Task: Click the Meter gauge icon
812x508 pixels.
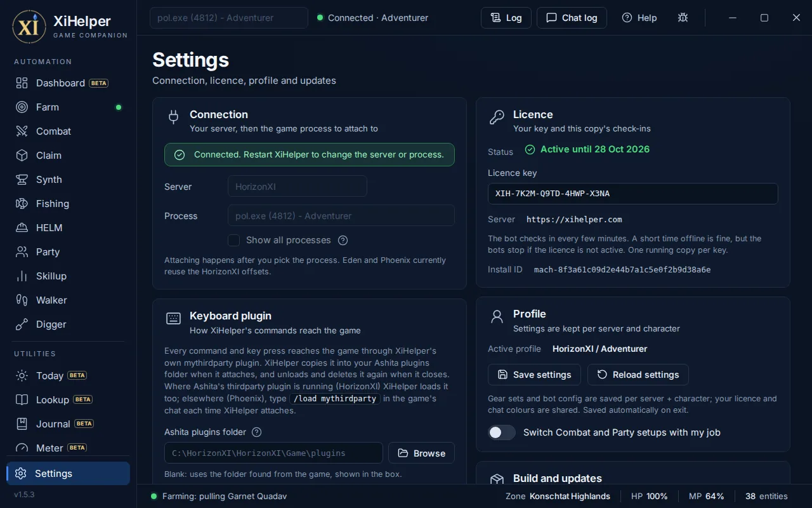Action: 22,448
